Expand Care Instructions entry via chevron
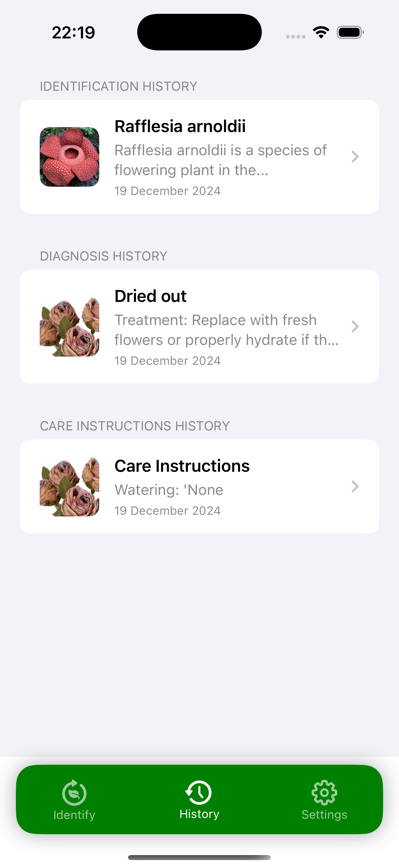The height and width of the screenshot is (868, 399). pyautogui.click(x=355, y=486)
